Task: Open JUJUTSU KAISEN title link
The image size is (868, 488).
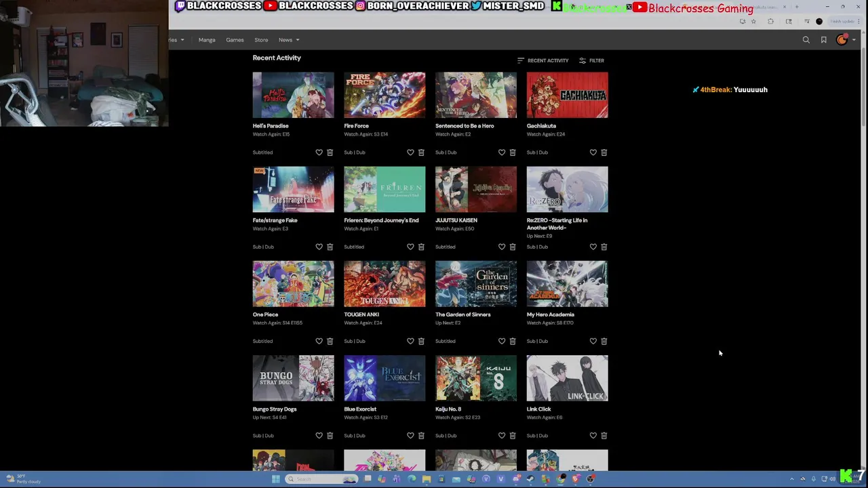Action: point(456,220)
